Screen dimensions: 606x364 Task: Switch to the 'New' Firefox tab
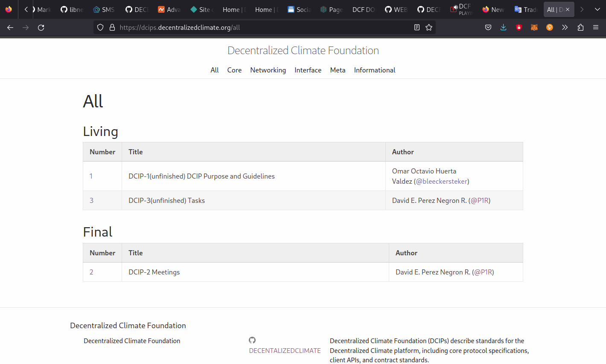coord(493,9)
